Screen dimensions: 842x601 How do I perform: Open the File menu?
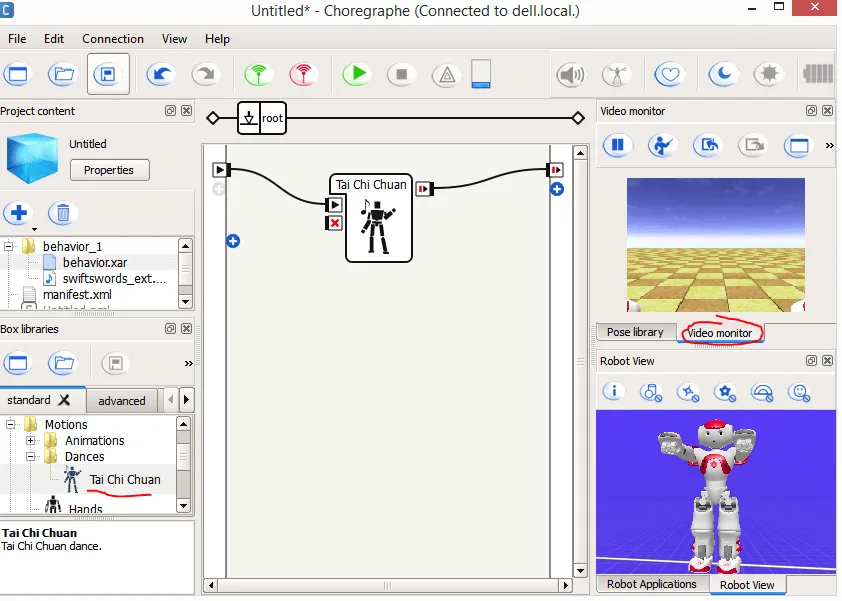point(17,39)
